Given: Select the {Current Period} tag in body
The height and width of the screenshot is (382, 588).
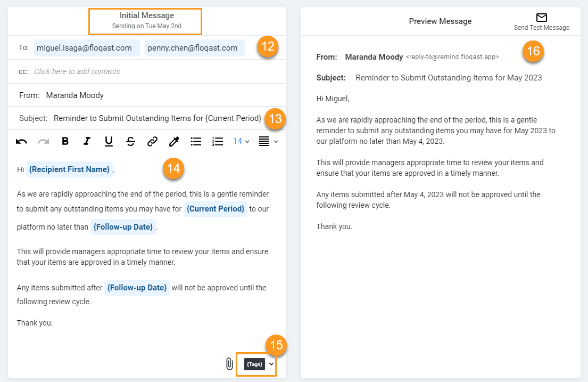Looking at the screenshot, I should (216, 209).
